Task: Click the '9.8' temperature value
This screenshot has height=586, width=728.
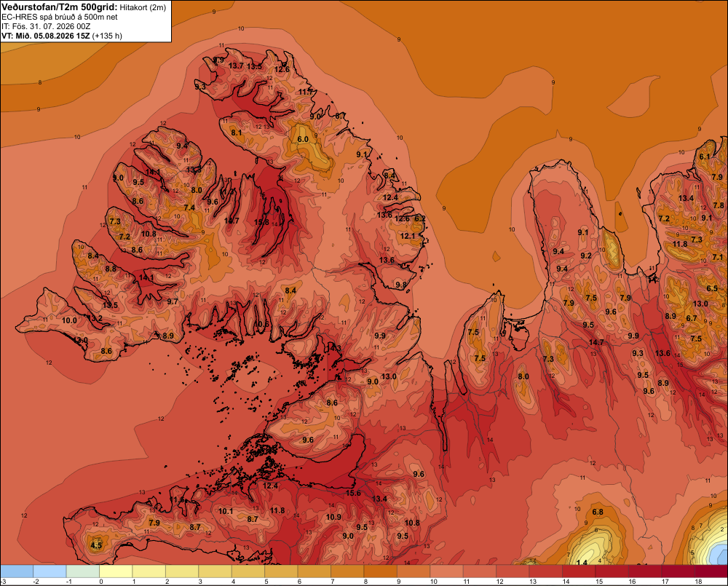Action: pos(400,285)
